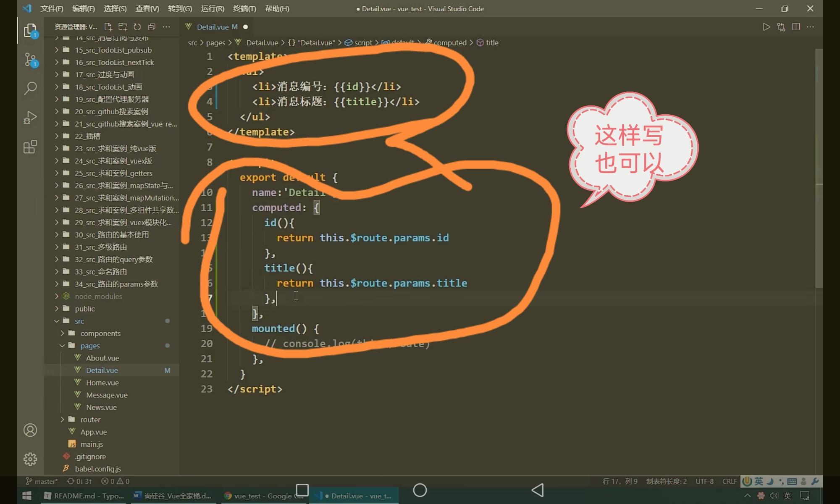
Task: Select the Detail.vue editor tab
Action: coord(213,27)
